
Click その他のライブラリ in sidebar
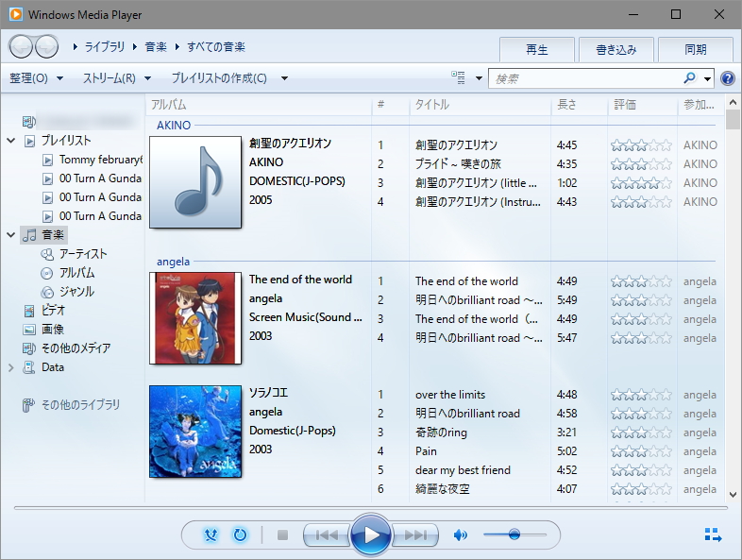pyautogui.click(x=80, y=405)
